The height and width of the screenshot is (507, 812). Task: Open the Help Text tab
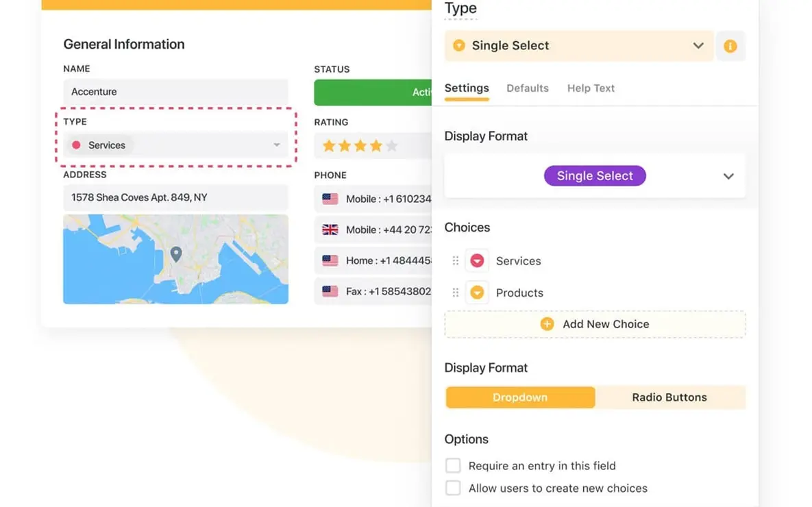(591, 88)
